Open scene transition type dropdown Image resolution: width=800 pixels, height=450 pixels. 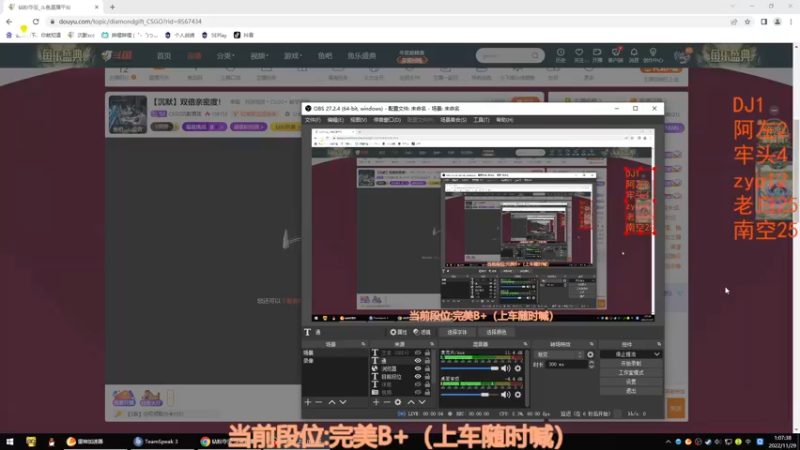point(559,355)
